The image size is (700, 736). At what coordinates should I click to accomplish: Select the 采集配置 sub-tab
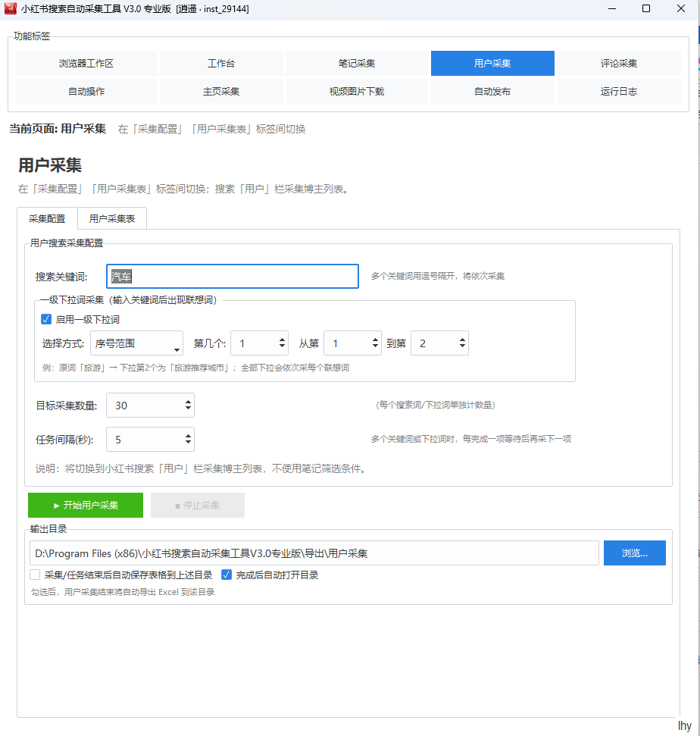click(x=47, y=219)
